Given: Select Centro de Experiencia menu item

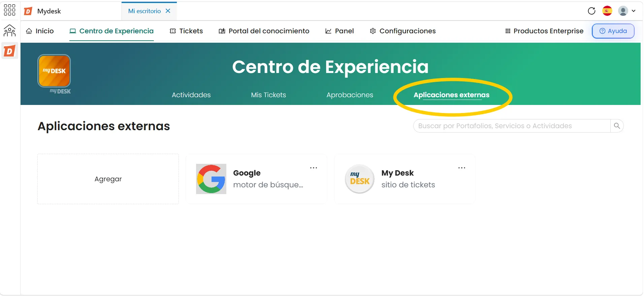Looking at the screenshot, I should [x=111, y=31].
